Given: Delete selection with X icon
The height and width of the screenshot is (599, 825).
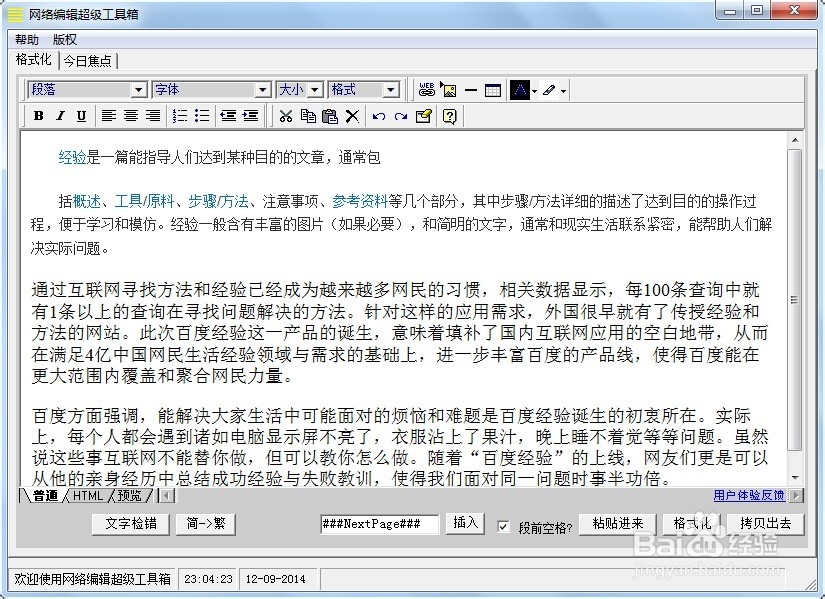Looking at the screenshot, I should pos(352,116).
